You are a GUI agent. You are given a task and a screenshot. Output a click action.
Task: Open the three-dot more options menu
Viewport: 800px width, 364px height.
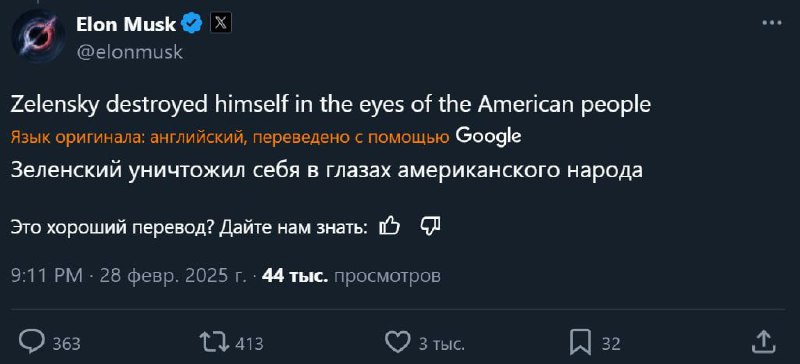point(771,23)
